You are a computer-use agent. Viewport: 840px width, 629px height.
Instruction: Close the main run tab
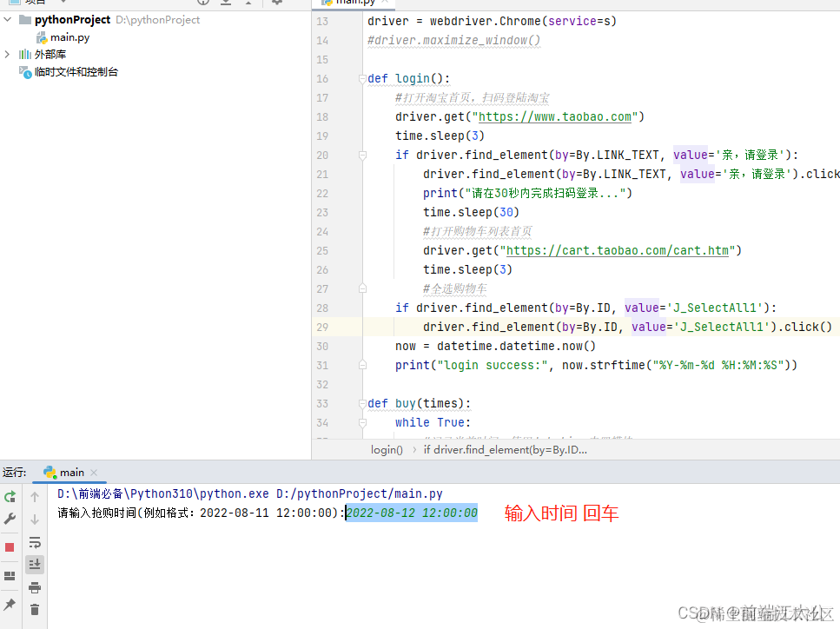94,472
